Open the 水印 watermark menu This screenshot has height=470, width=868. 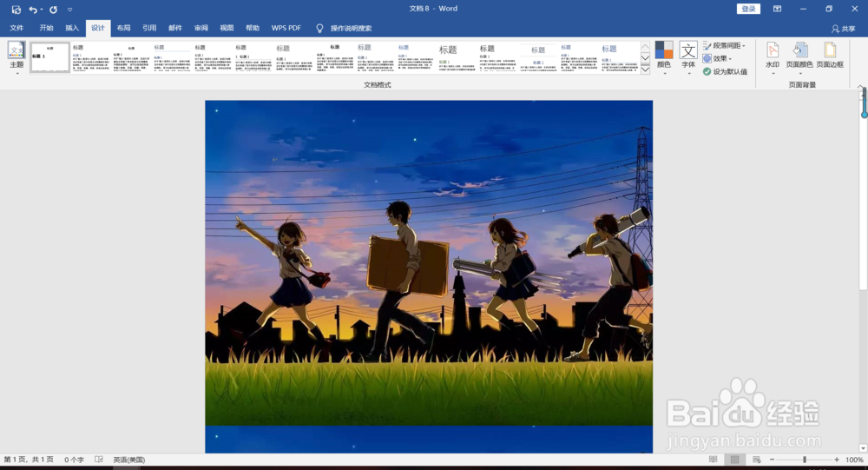pos(773,58)
